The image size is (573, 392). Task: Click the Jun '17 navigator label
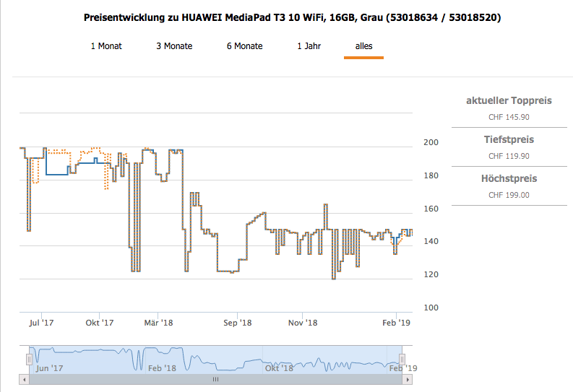pyautogui.click(x=49, y=368)
